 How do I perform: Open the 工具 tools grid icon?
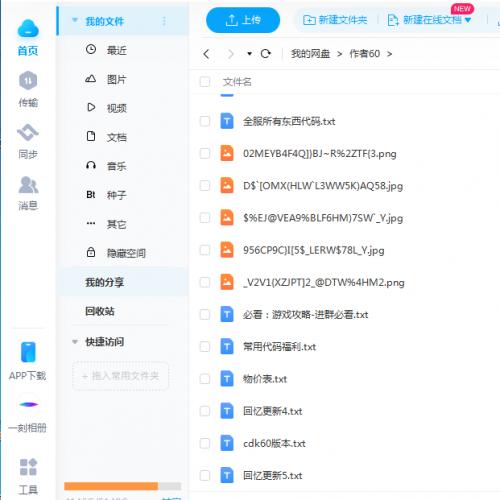pyautogui.click(x=28, y=467)
